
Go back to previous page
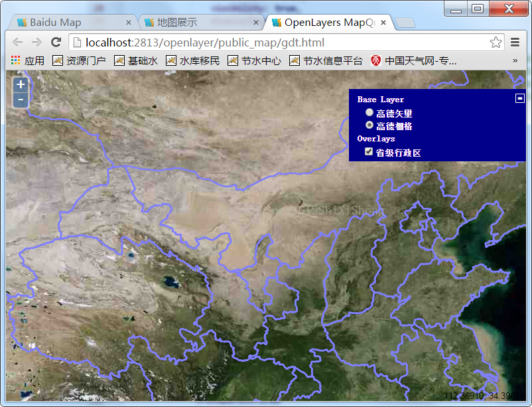point(18,42)
